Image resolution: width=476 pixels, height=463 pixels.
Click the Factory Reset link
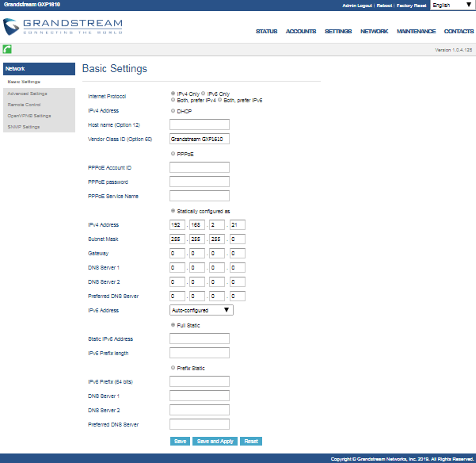(x=411, y=6)
